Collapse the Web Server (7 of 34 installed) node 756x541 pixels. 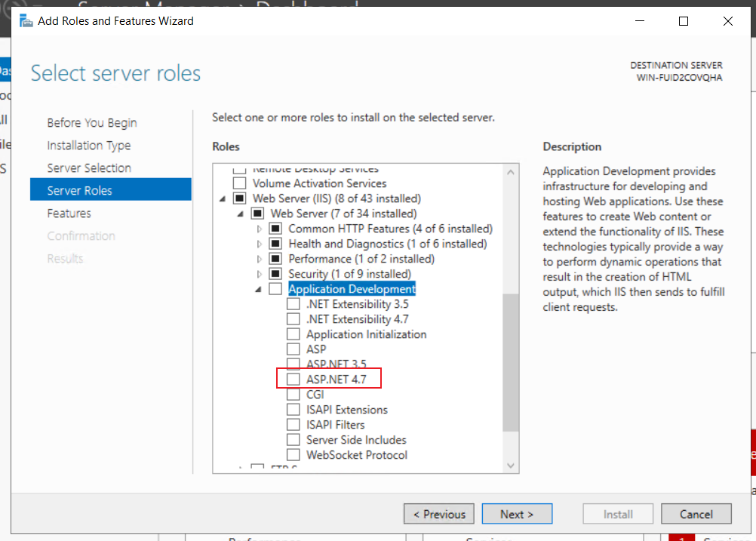tap(240, 214)
